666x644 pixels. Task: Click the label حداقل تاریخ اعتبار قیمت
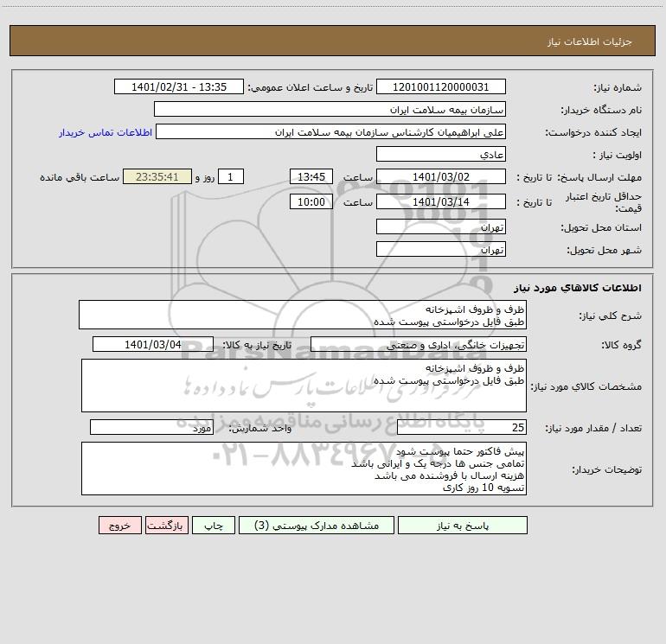pos(603,202)
